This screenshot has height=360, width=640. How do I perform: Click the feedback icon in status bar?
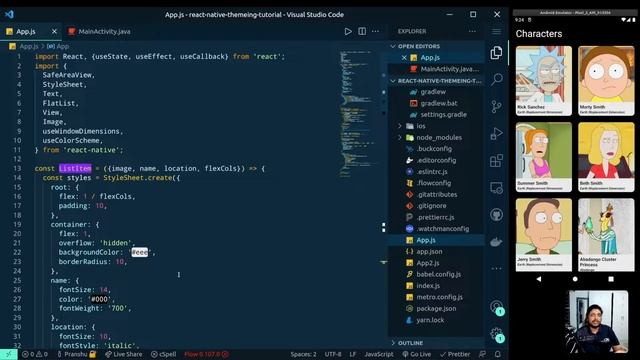tap(482, 354)
